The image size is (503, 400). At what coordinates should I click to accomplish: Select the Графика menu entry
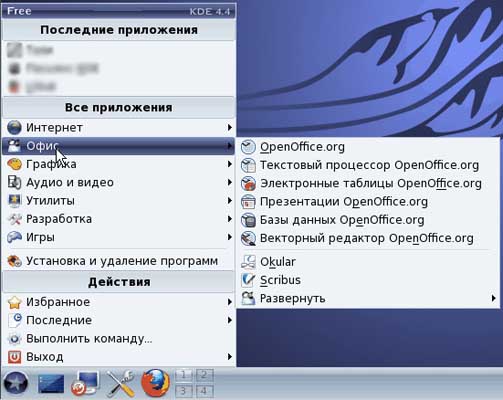[x=119, y=164]
